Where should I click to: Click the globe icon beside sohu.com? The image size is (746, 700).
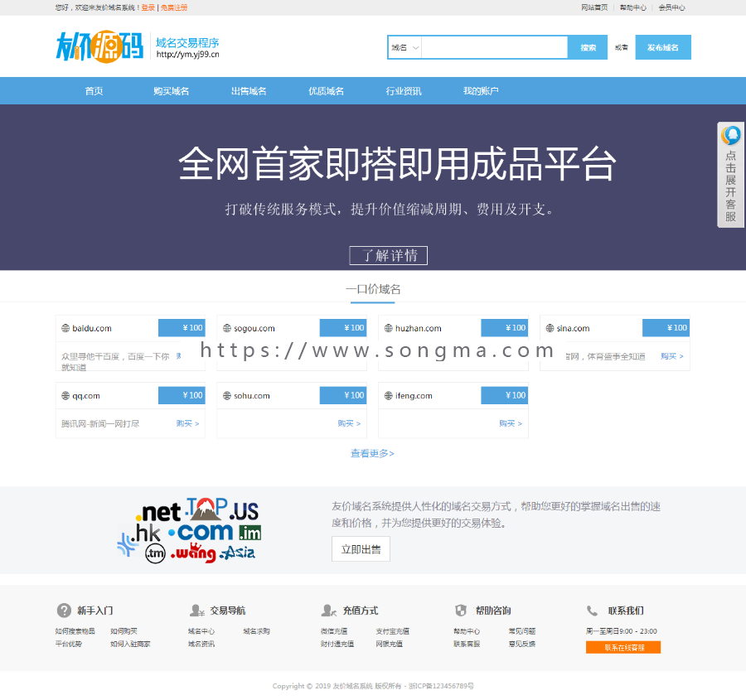[227, 396]
